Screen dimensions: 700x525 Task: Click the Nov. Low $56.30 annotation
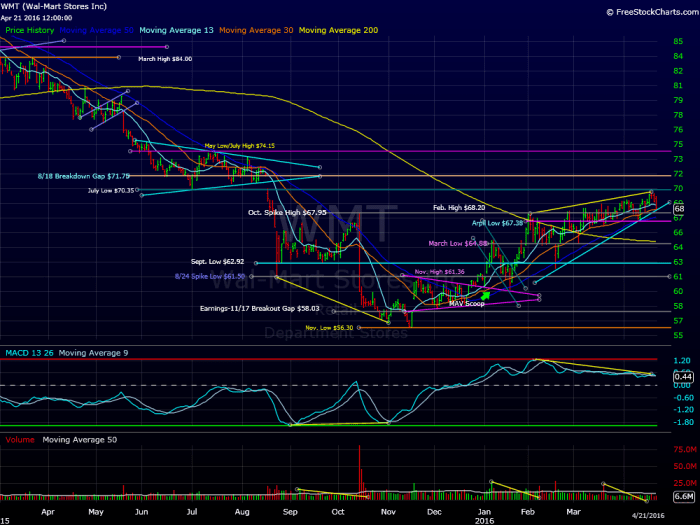coord(329,328)
